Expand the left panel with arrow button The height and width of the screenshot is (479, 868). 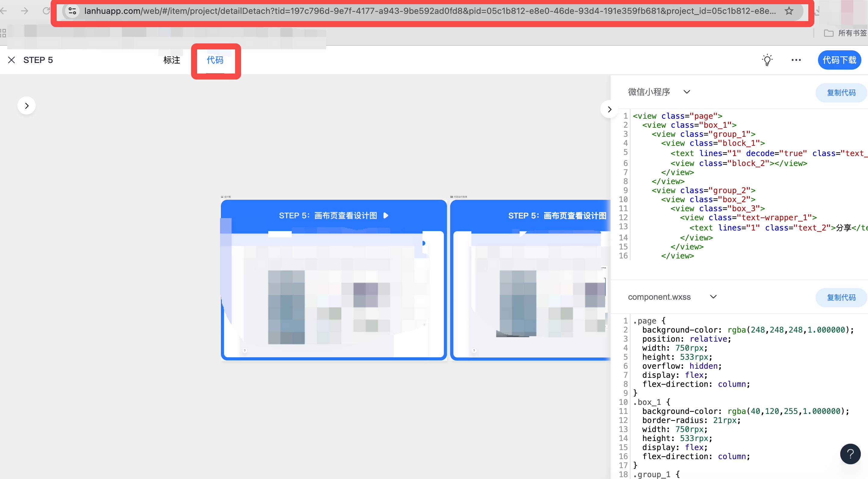pos(27,106)
